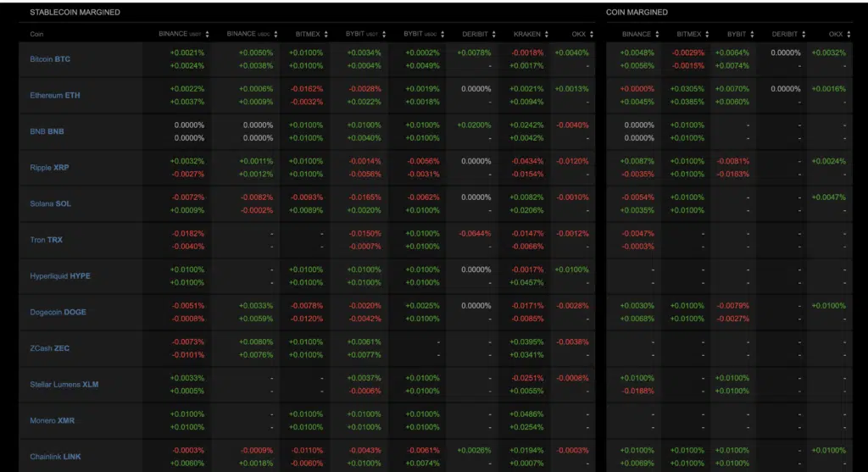Screen dimensions: 868x472
Task: Select Hyperliquid Kraken rate +0.0457%
Action: [526, 283]
